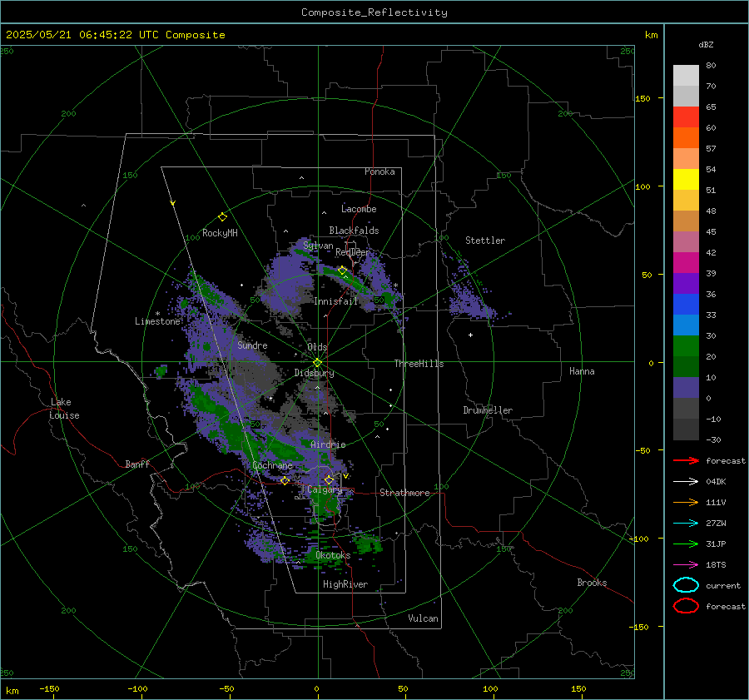Click the 04DK legend label
This screenshot has width=749, height=700.
tap(716, 482)
